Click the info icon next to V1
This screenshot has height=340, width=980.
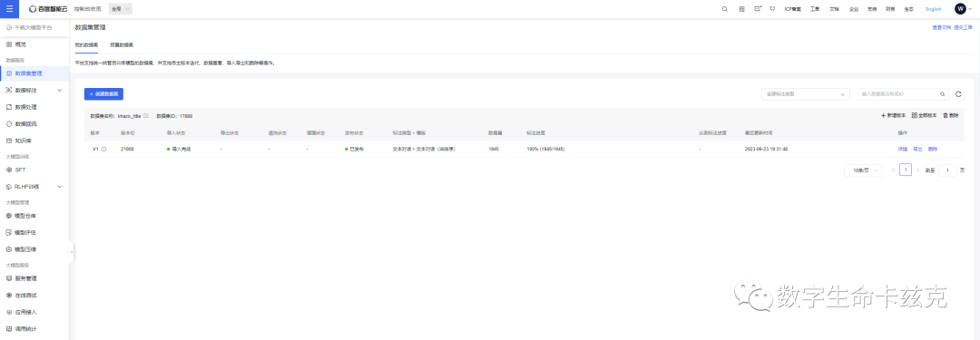(x=103, y=150)
